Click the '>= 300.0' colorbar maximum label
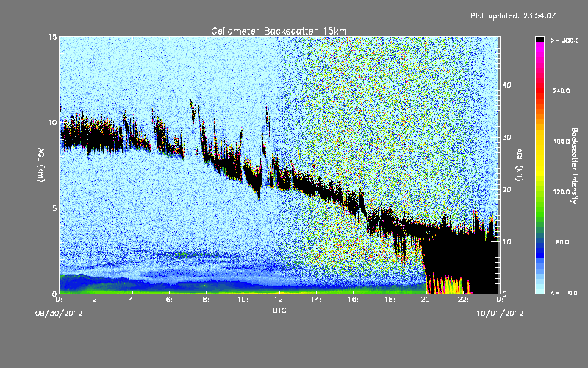Image resolution: width=588 pixels, height=368 pixels. (x=564, y=40)
